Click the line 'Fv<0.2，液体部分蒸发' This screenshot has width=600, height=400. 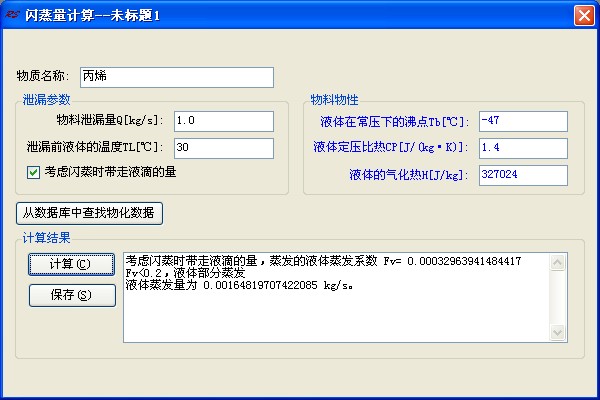[x=185, y=273]
